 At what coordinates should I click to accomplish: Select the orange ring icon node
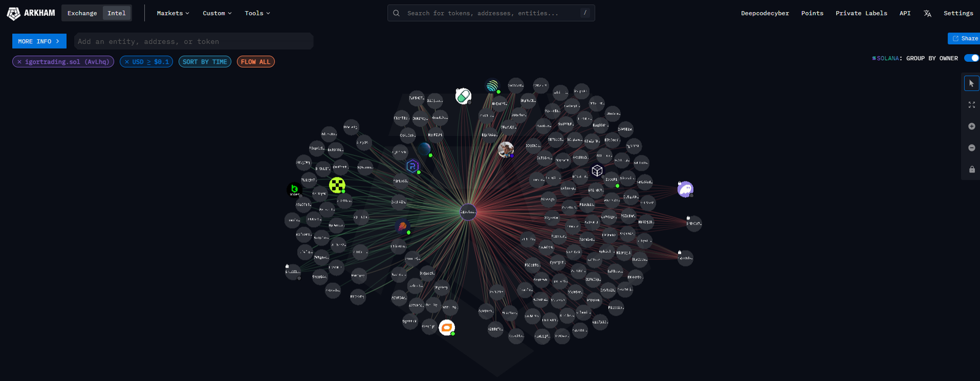[447, 328]
